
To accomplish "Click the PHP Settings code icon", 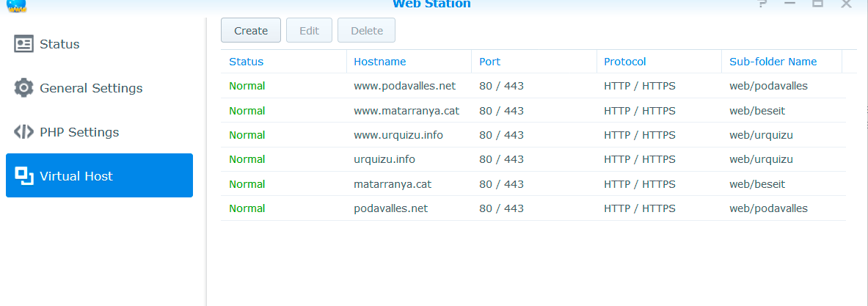I will (24, 132).
